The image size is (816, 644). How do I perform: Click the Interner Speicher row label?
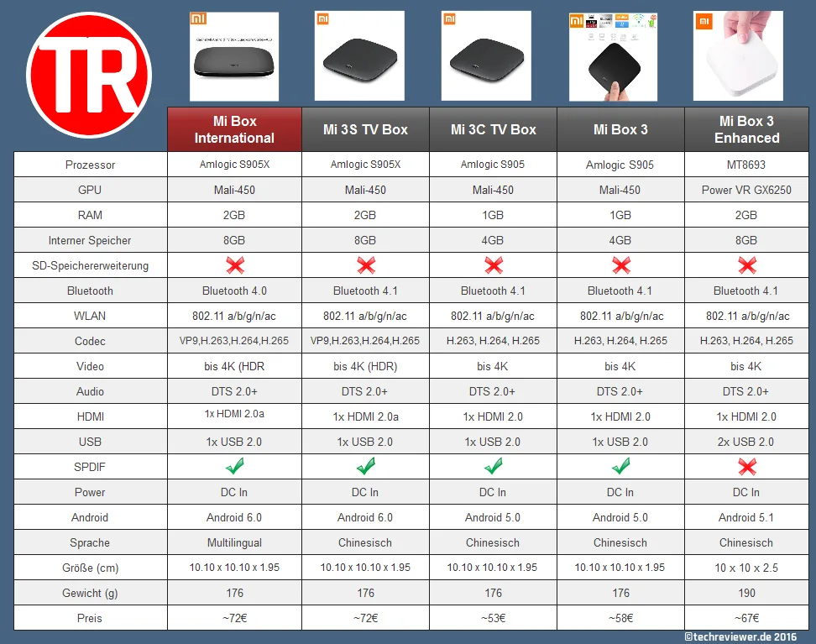tap(90, 240)
